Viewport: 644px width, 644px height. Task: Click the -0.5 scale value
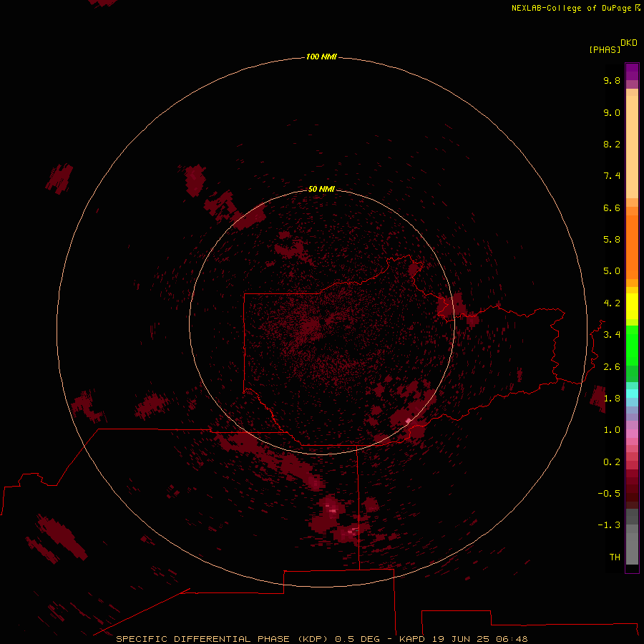click(609, 494)
